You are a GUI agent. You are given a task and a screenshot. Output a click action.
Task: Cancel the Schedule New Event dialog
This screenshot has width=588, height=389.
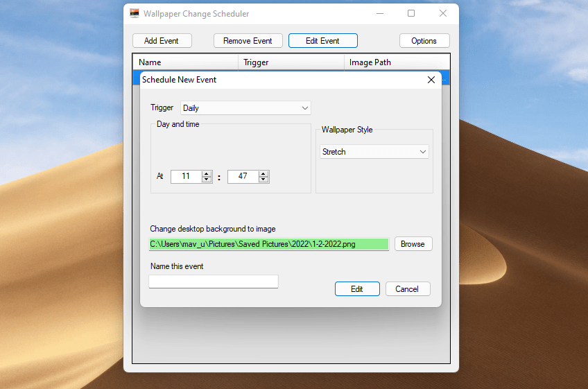(x=408, y=289)
